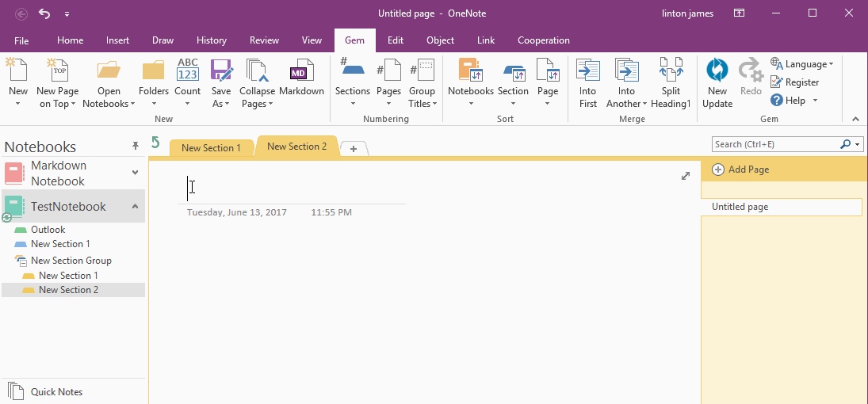Click the Numbering Pages icon

(388, 71)
